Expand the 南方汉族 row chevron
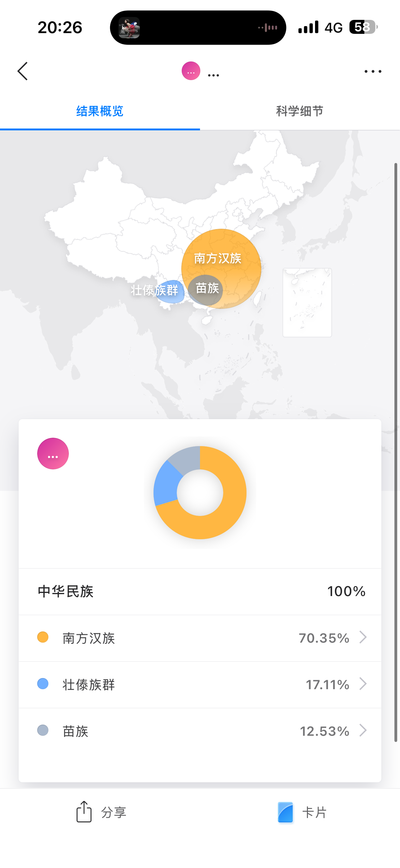Viewport: 400px width, 868px height. (362, 637)
